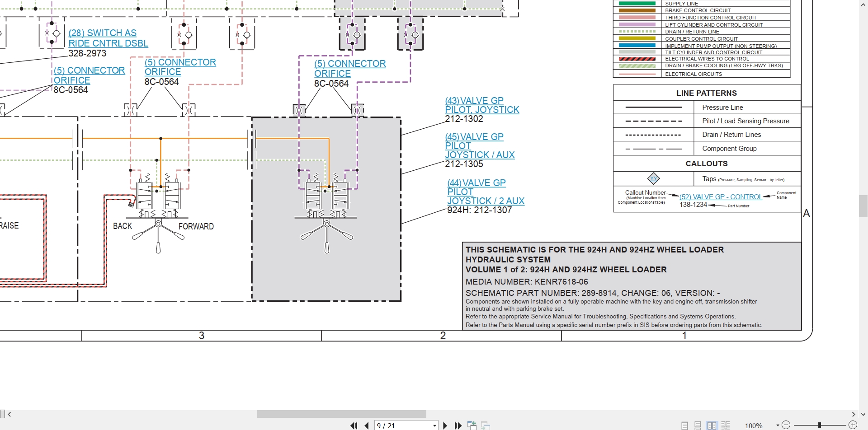Open link (28) SWITCH AS RIDE CNTRL DSBL
The height and width of the screenshot is (430, 868).
(x=108, y=38)
